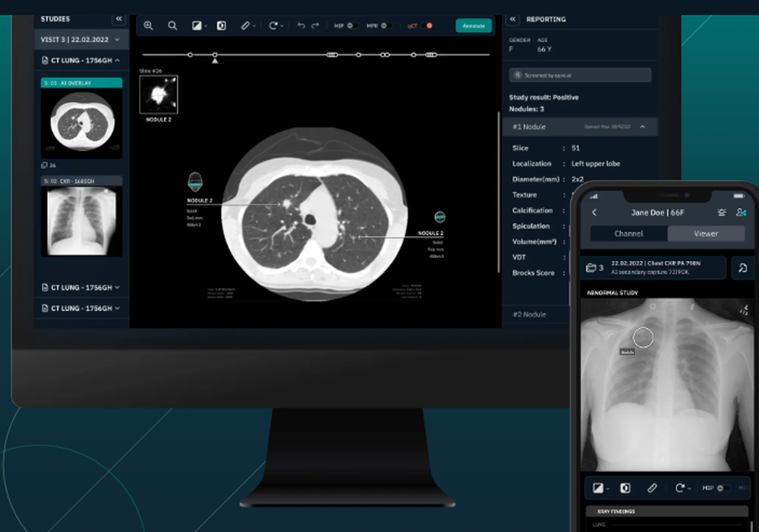
Task: Click the first marker on slice timeline
Action: (x=191, y=55)
